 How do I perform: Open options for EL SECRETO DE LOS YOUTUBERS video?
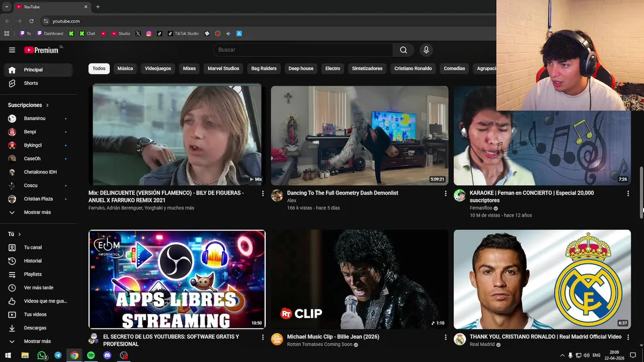coord(263,337)
